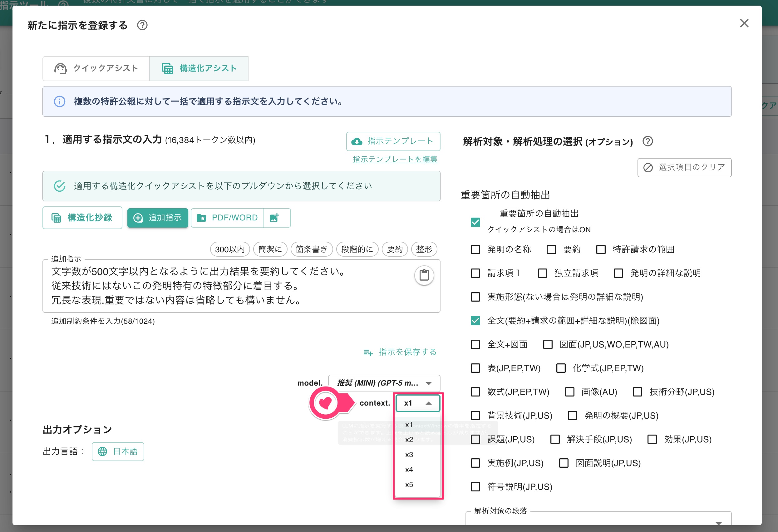This screenshot has height=532, width=778.
Task: Check the 表(JP,EP,TW) checkbox
Action: (x=475, y=368)
